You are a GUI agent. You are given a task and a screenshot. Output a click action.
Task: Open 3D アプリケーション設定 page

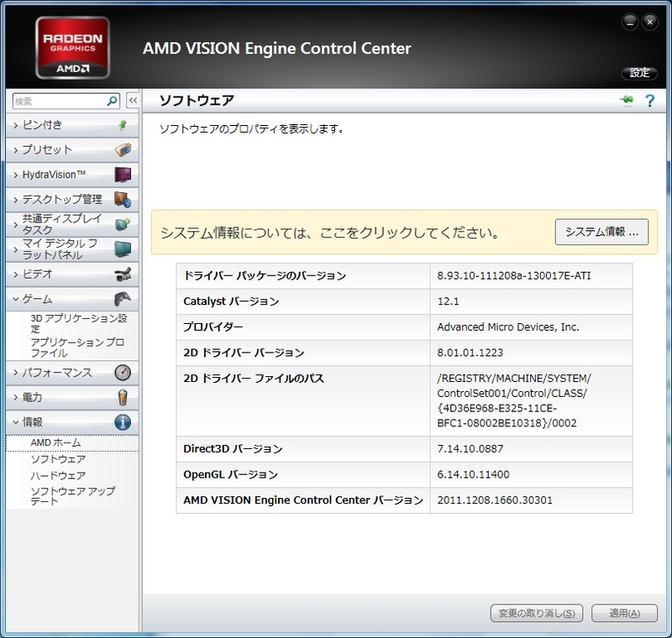79,323
